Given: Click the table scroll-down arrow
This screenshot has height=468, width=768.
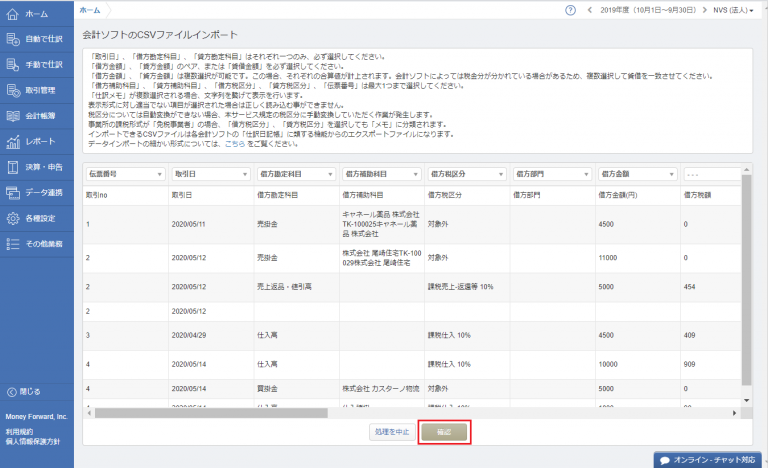Looking at the screenshot, I should [746, 400].
